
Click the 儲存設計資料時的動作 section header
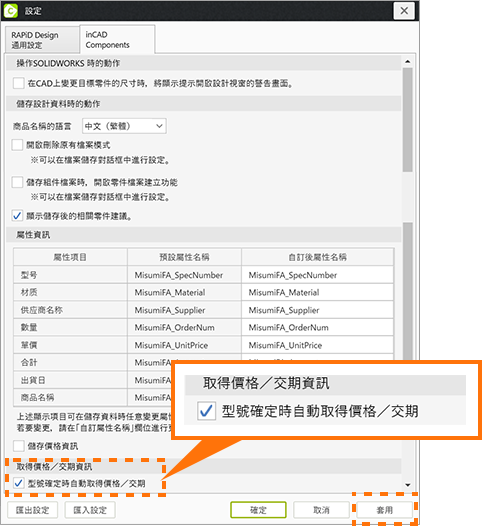[204, 104]
